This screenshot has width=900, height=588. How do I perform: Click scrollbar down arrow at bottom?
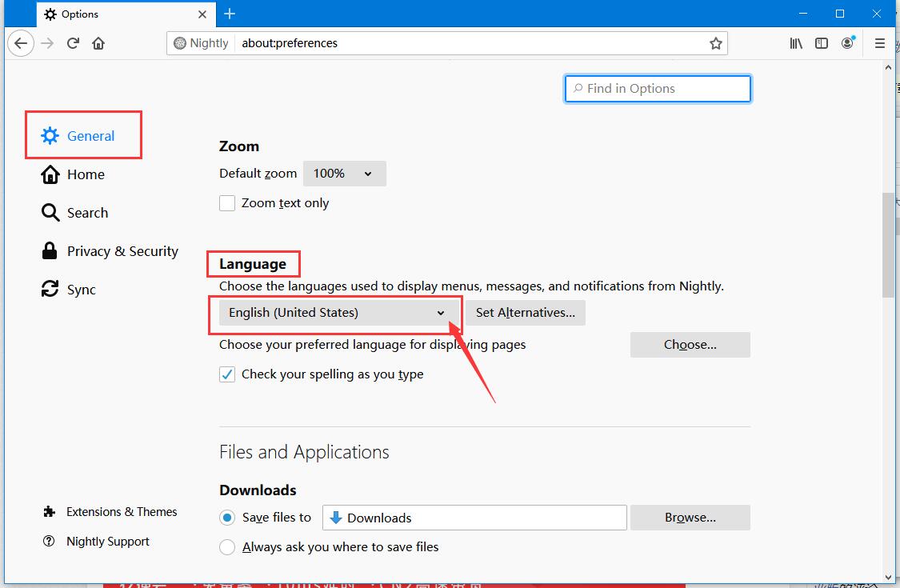click(889, 578)
